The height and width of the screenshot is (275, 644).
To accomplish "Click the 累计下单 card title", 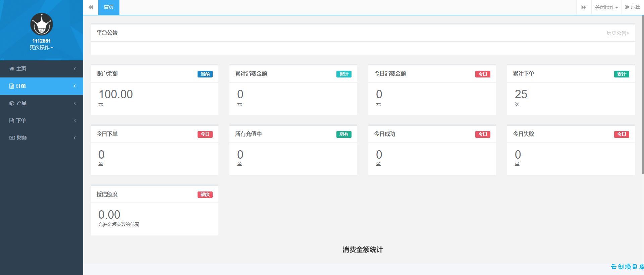I will tap(524, 73).
